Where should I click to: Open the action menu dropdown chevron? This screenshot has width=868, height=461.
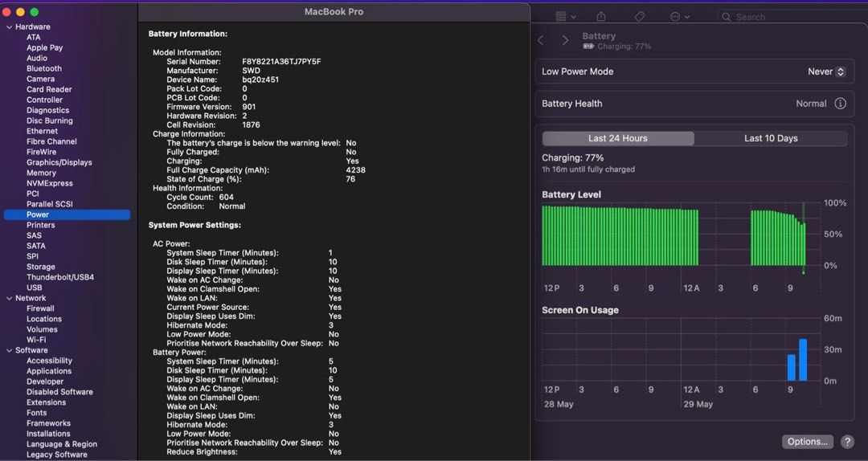[x=687, y=18]
